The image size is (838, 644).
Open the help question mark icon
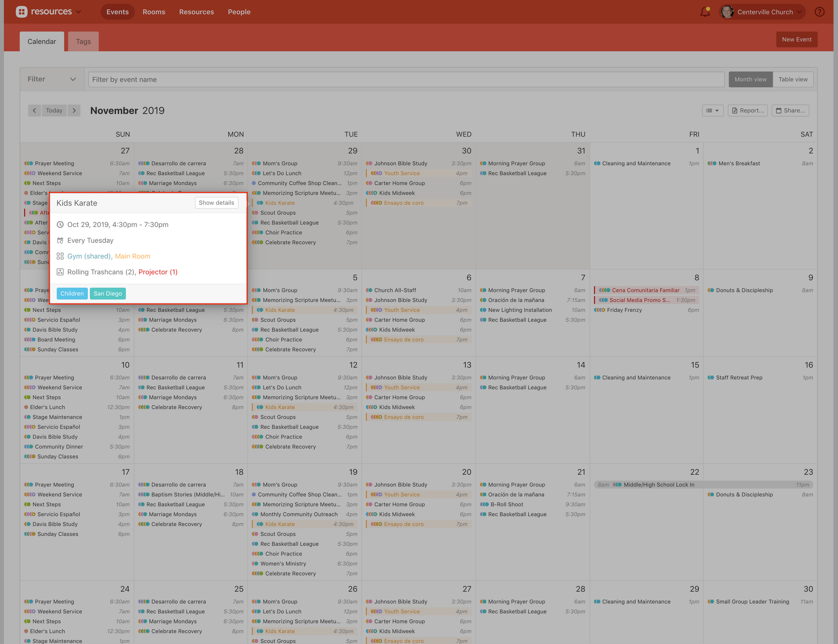[820, 12]
